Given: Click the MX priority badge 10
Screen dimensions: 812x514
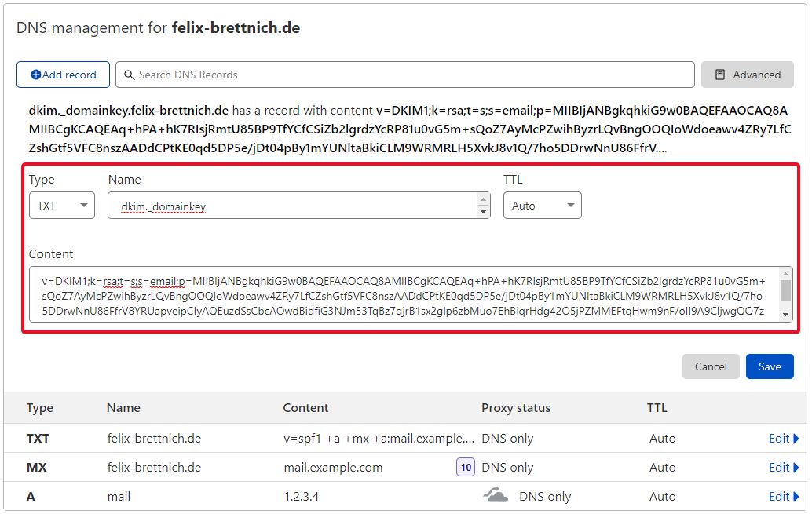Looking at the screenshot, I should tap(466, 468).
